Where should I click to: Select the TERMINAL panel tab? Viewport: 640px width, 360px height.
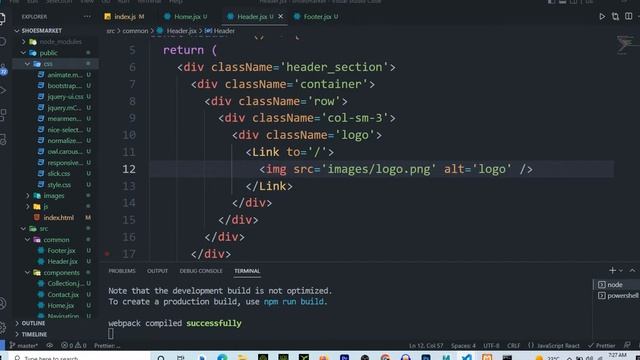(247, 271)
